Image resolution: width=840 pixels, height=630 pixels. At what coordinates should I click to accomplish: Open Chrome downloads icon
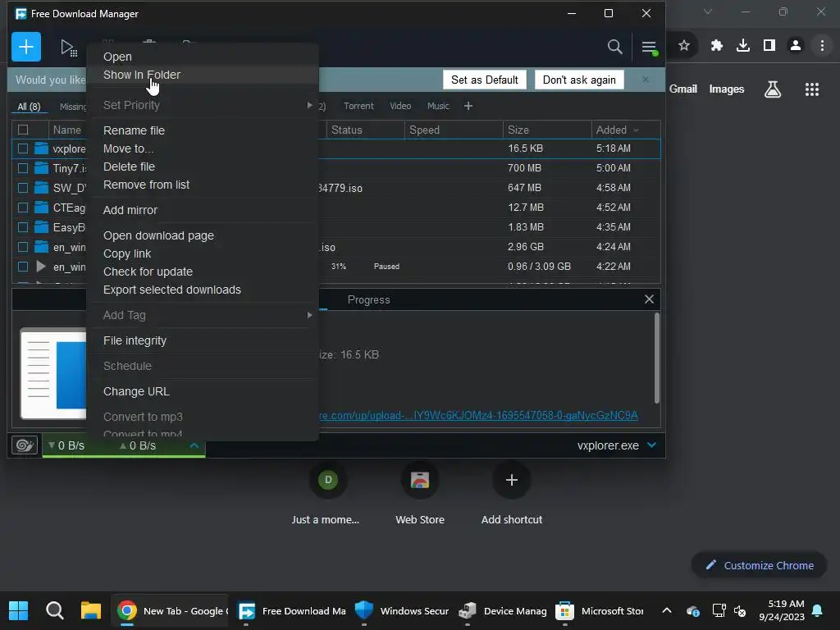(742, 46)
